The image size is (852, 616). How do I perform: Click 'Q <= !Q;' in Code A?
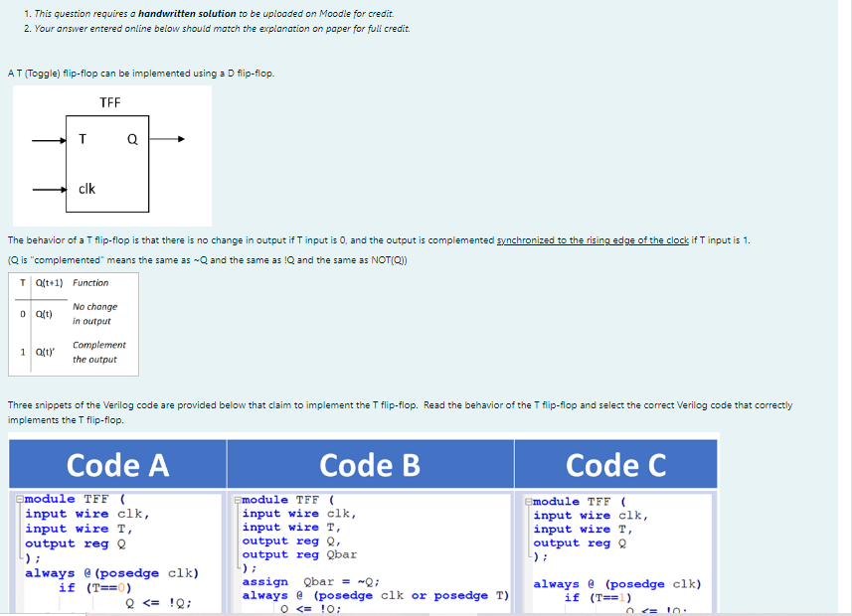[158, 603]
